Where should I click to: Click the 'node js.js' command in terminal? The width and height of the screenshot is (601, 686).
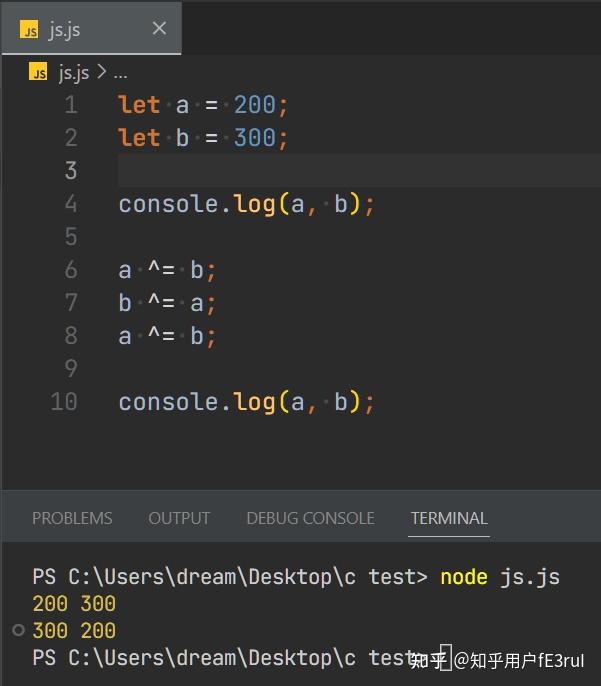[500, 577]
